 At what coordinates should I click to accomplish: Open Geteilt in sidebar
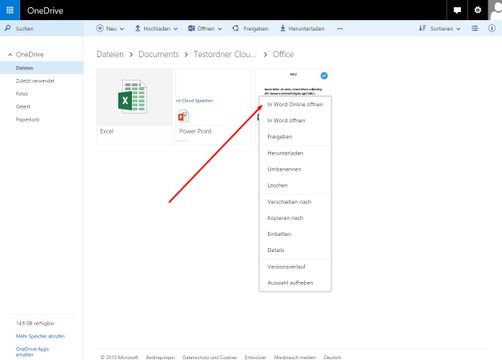pyautogui.click(x=23, y=107)
